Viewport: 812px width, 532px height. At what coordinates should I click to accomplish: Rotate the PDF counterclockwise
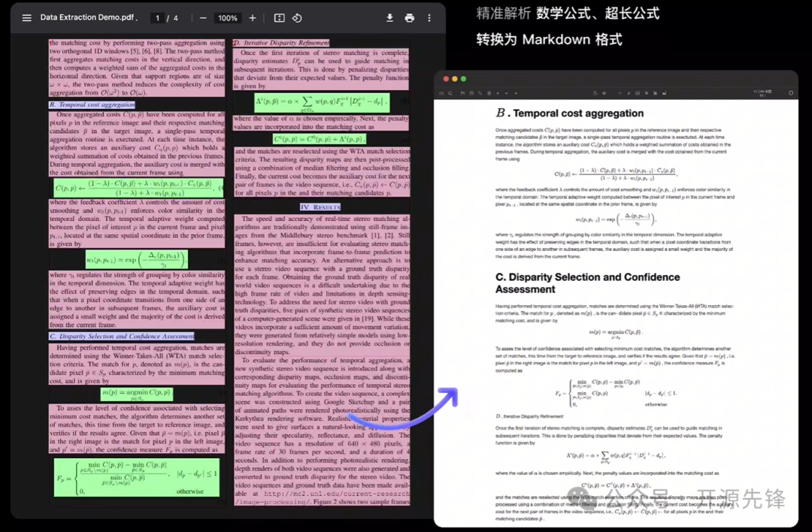pyautogui.click(x=297, y=18)
